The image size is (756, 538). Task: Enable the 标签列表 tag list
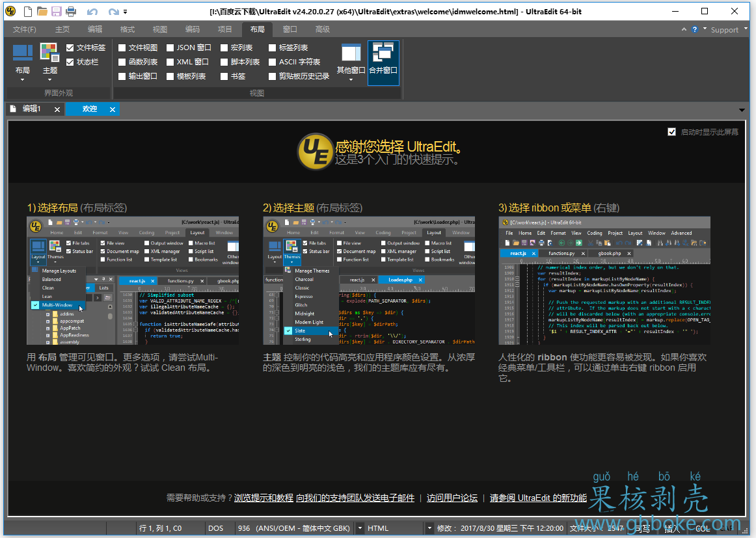[273, 47]
